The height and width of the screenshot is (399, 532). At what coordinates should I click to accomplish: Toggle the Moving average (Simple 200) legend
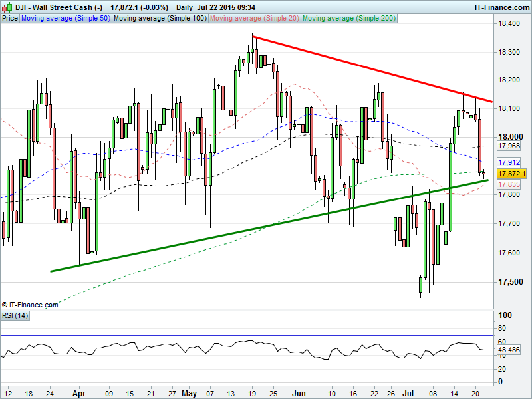pyautogui.click(x=348, y=19)
